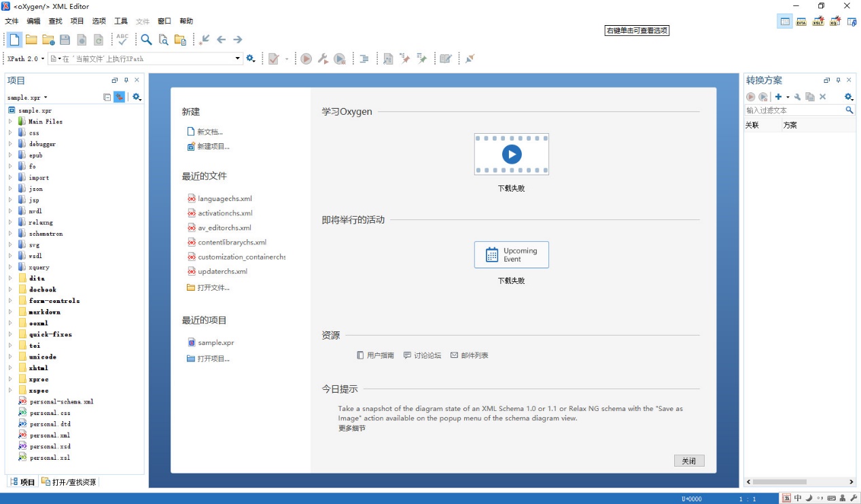This screenshot has width=861, height=504.
Task: Click the Open URL folder icon
Action: tap(48, 39)
